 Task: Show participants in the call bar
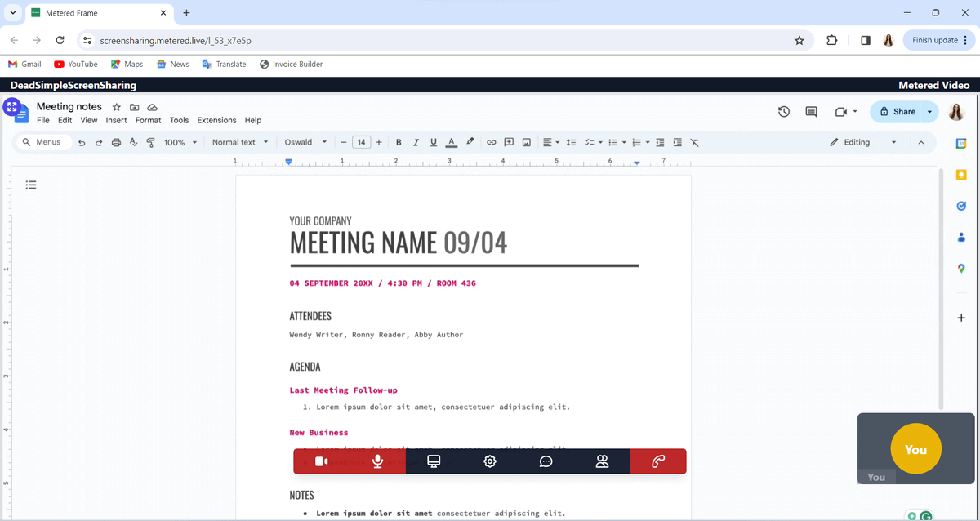(x=602, y=461)
